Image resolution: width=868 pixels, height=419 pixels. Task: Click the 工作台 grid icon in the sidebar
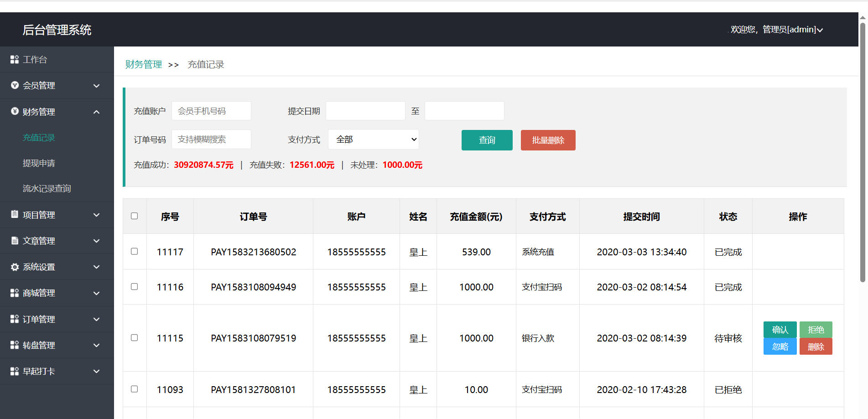[15, 60]
